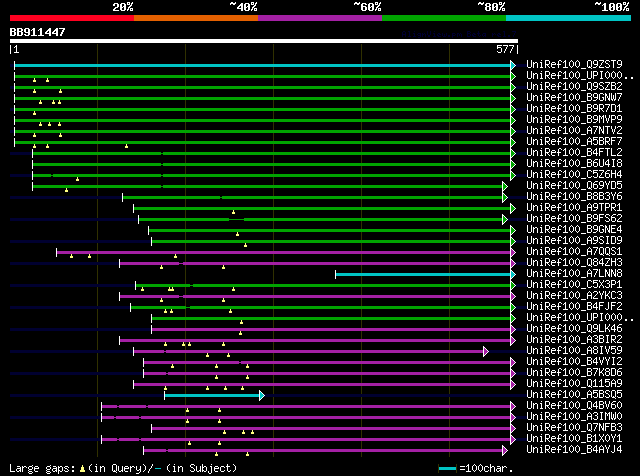Click the 577 query length label

tap(505, 49)
